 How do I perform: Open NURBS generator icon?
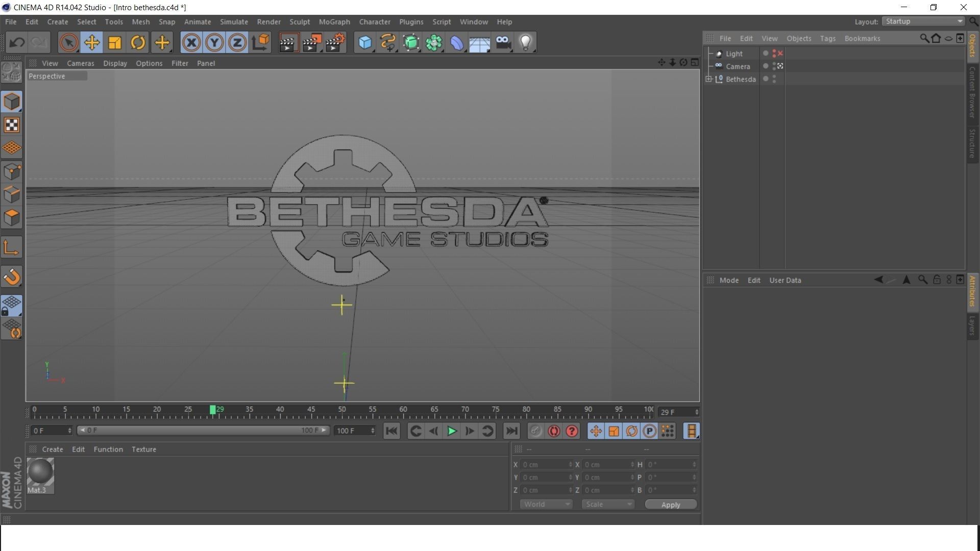[x=411, y=43]
